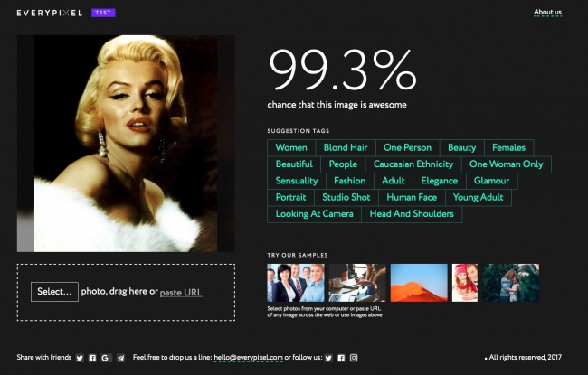Share on Facebook via the Share with friends icon

[92, 358]
